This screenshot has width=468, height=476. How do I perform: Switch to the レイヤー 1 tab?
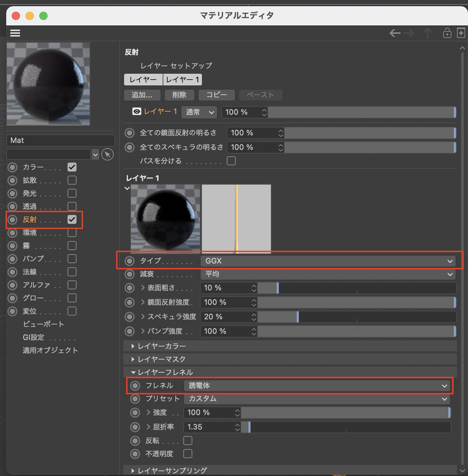[182, 80]
